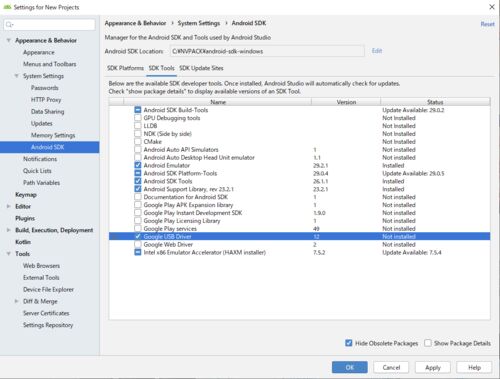The image size is (500, 379).
Task: Select Kotlin settings
Action: [23, 242]
